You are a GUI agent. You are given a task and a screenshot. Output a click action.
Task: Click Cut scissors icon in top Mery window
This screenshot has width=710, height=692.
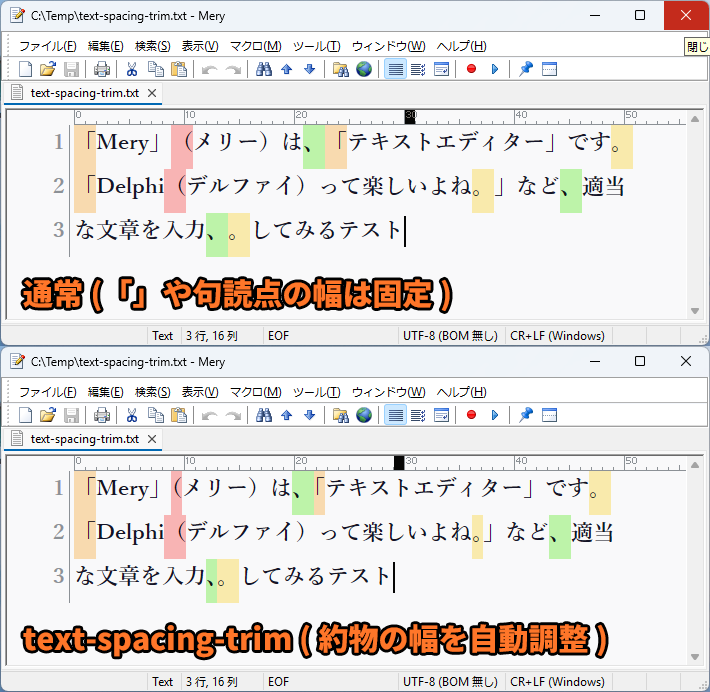pyautogui.click(x=132, y=69)
